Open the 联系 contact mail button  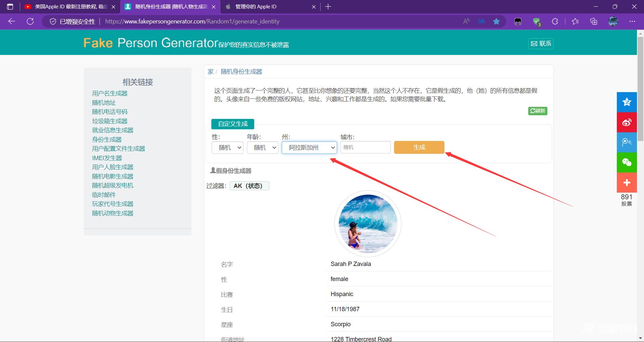[540, 44]
